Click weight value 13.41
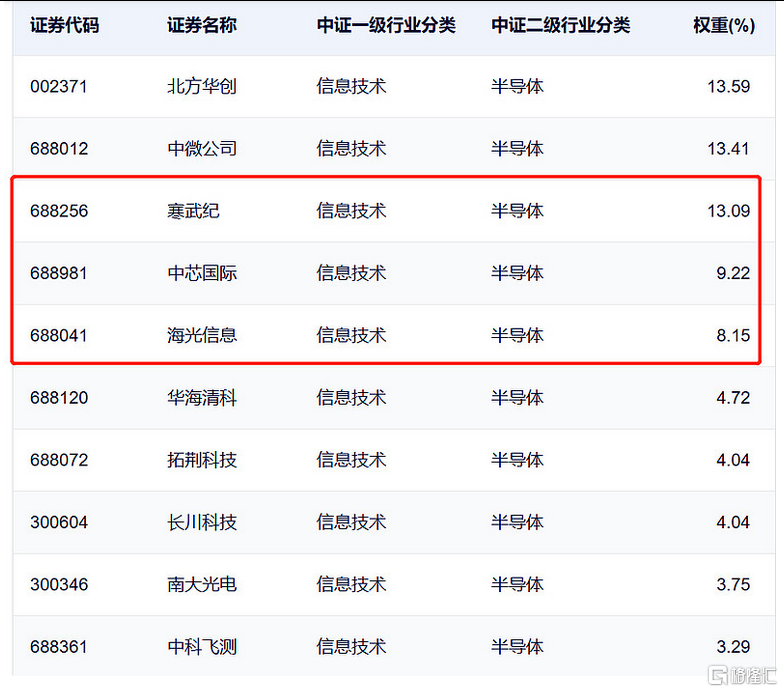784x692 pixels. 728,148
